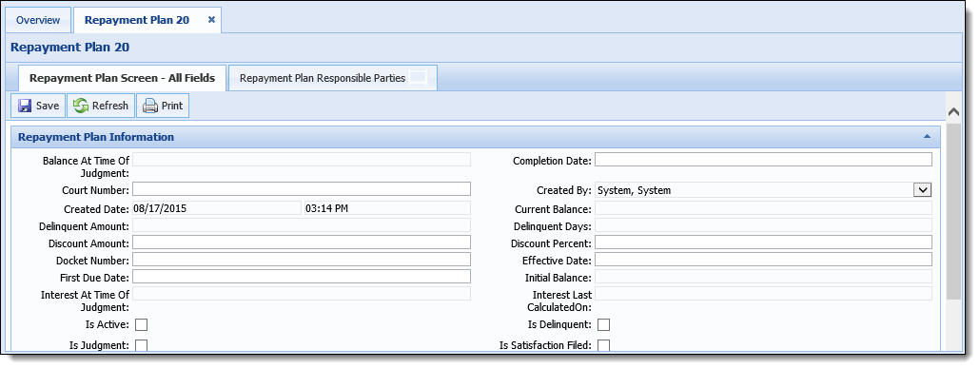The height and width of the screenshot is (369, 980).
Task: Close the Repayment Plan 20 tab
Action: (x=211, y=20)
